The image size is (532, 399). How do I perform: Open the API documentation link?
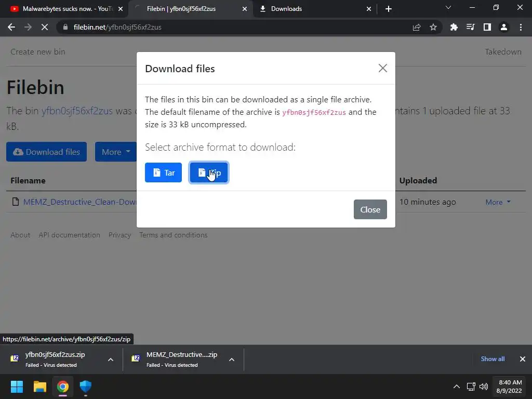pyautogui.click(x=69, y=235)
